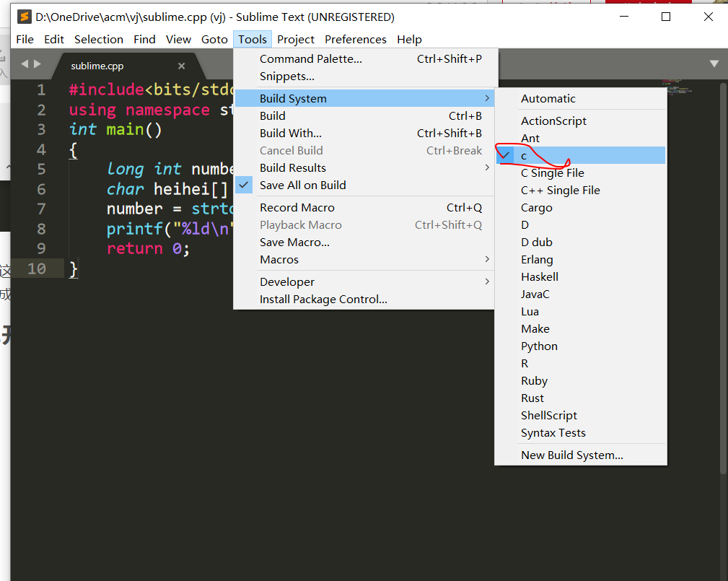Select Rust build system
The height and width of the screenshot is (581, 728).
tap(581, 398)
